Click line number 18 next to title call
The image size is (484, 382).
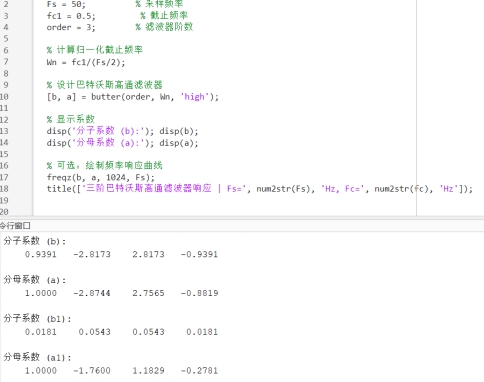coord(4,189)
